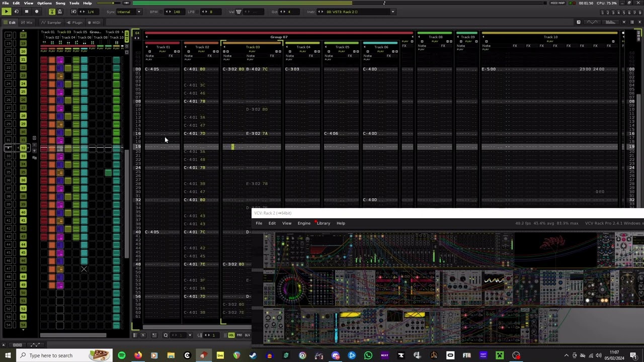The width and height of the screenshot is (644, 362).
Task: Open VCV Rack Help menu
Action: tap(341, 223)
